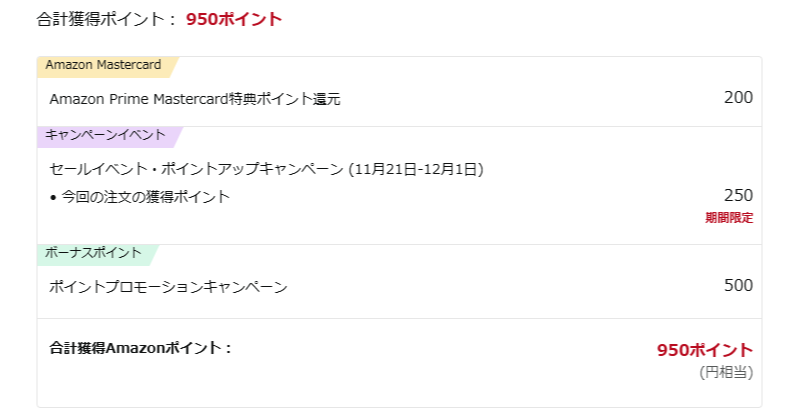The width and height of the screenshot is (800, 420).
Task: Click the red 950ポイント heading total
Action: pyautogui.click(x=234, y=19)
